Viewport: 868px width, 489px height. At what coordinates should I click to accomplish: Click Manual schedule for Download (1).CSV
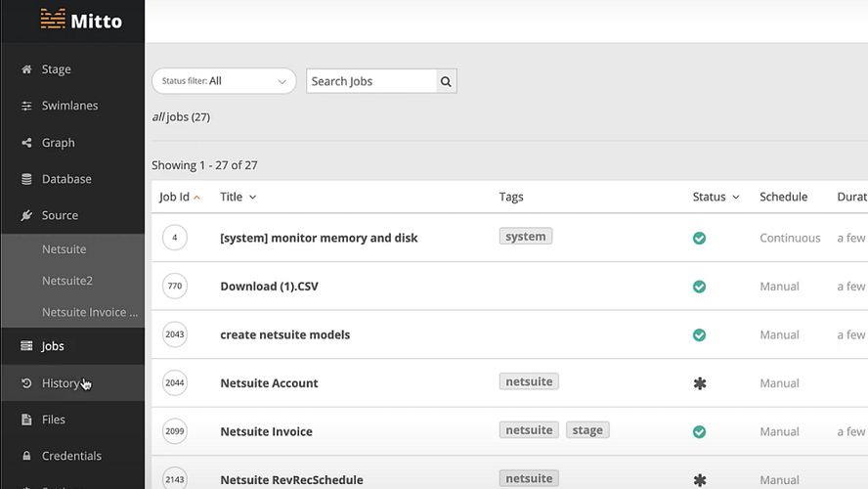click(x=779, y=287)
